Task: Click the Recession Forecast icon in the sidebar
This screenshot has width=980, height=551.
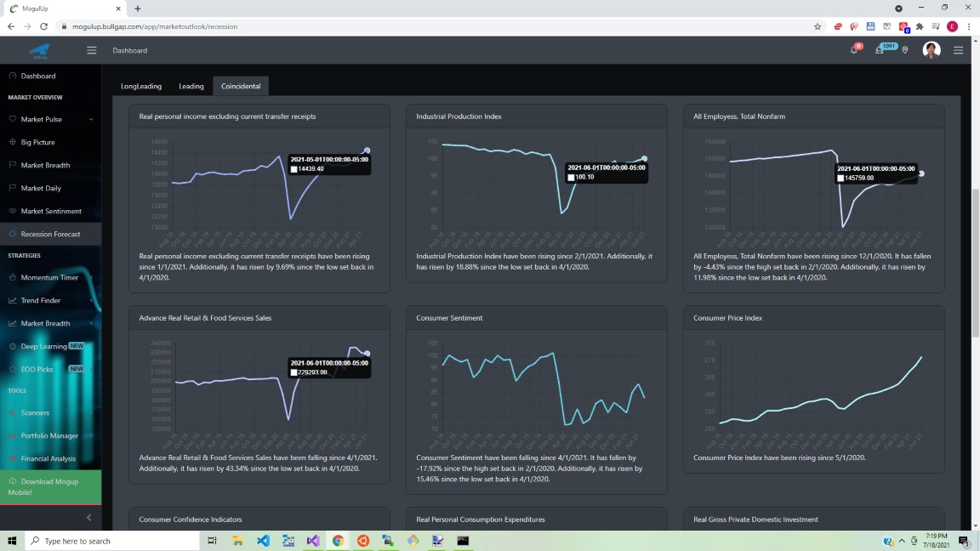Action: [x=13, y=234]
